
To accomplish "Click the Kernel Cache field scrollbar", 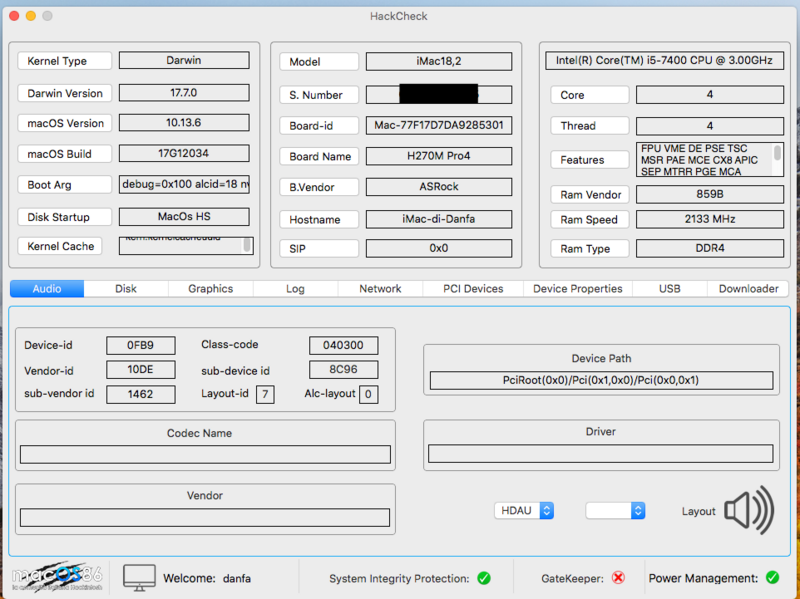I will coord(247,246).
